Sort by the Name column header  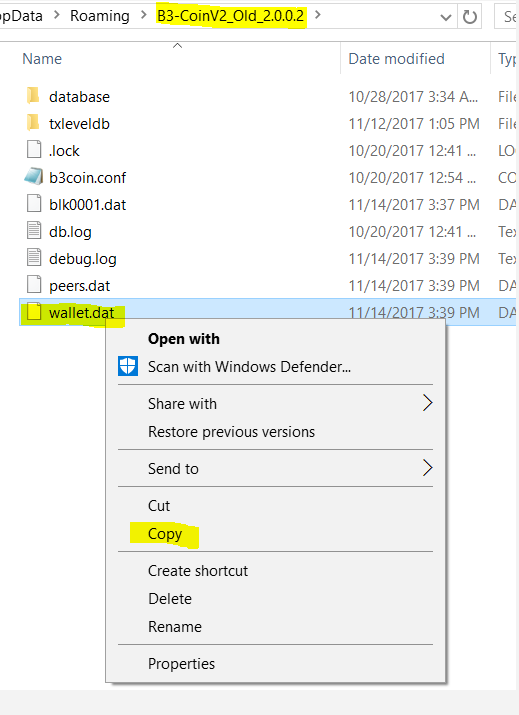[x=42, y=59]
